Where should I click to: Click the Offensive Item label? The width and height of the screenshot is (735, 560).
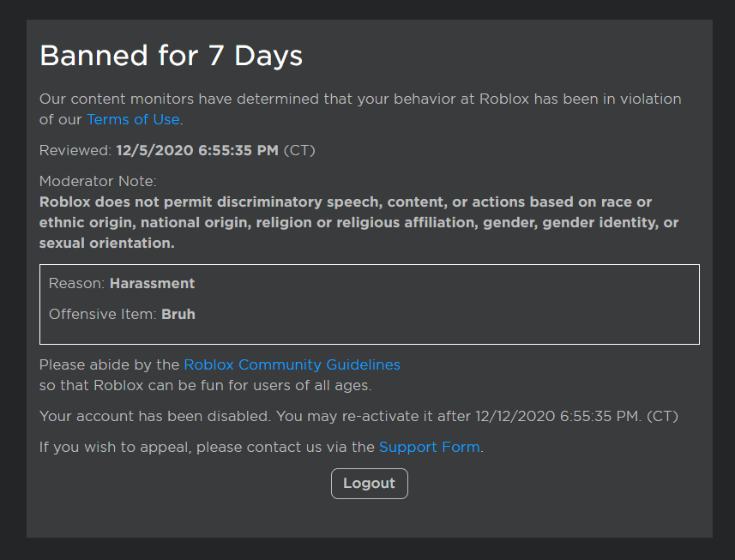[103, 314]
